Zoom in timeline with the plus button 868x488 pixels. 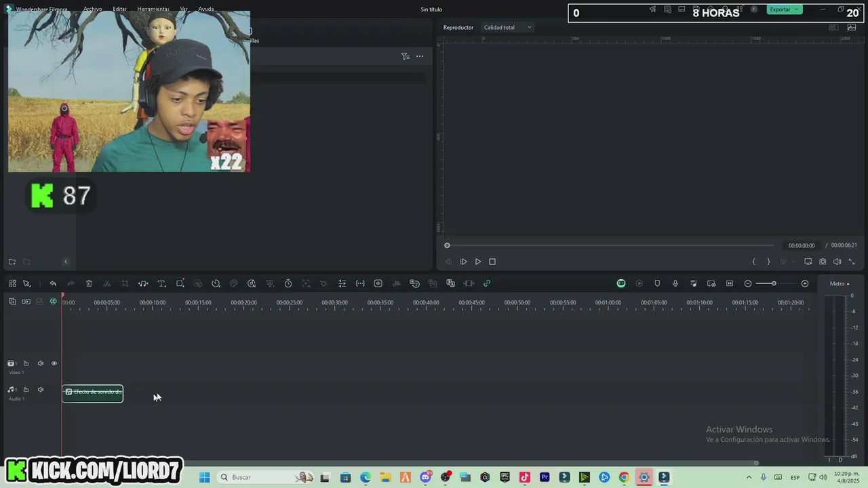tap(805, 283)
